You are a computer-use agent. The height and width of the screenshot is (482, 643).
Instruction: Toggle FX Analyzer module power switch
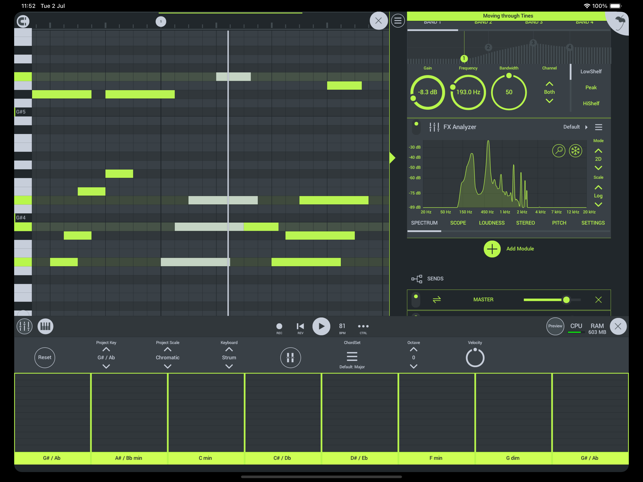(x=416, y=127)
